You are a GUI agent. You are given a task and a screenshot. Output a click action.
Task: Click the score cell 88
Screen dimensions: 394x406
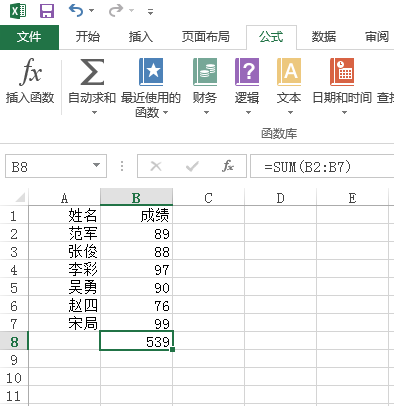(136, 251)
